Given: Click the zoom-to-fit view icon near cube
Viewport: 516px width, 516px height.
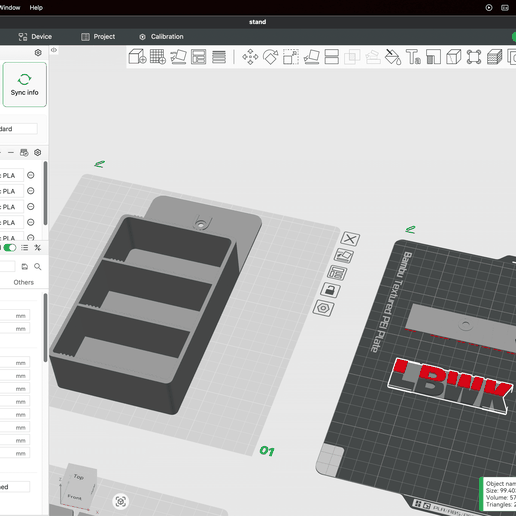Looking at the screenshot, I should click(x=121, y=501).
